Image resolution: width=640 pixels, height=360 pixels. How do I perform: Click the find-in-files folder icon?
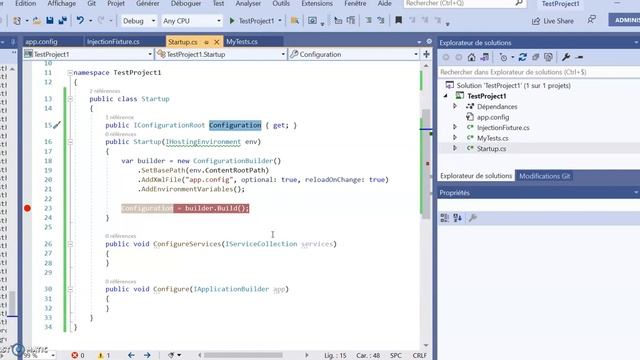(294, 20)
